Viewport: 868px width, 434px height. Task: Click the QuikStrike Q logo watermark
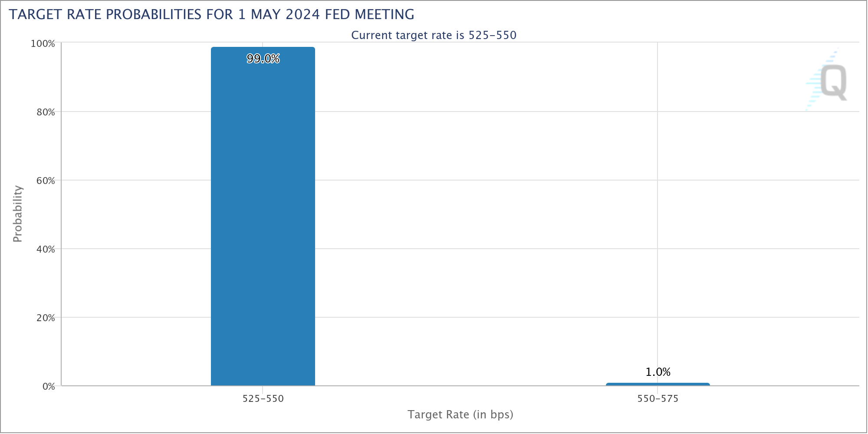pos(827,79)
